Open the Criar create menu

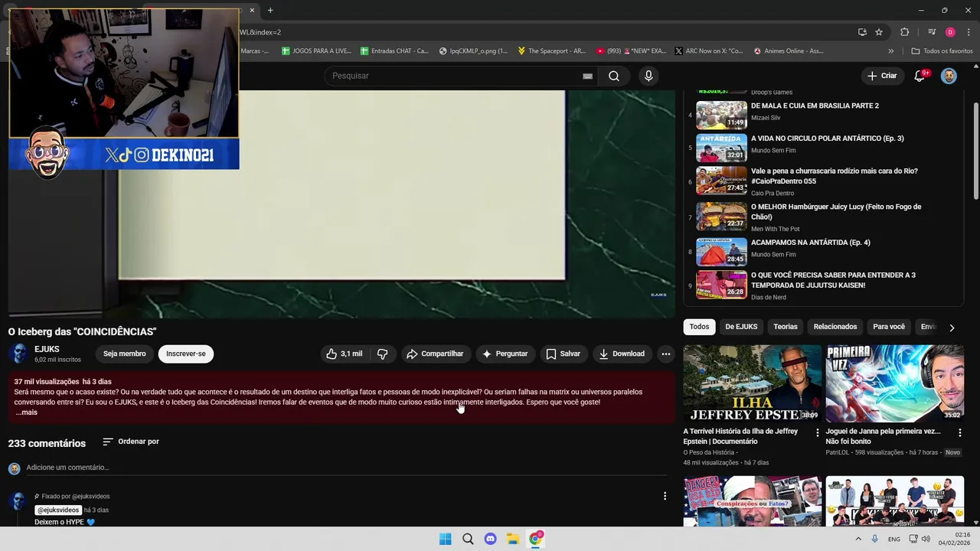pyautogui.click(x=882, y=76)
